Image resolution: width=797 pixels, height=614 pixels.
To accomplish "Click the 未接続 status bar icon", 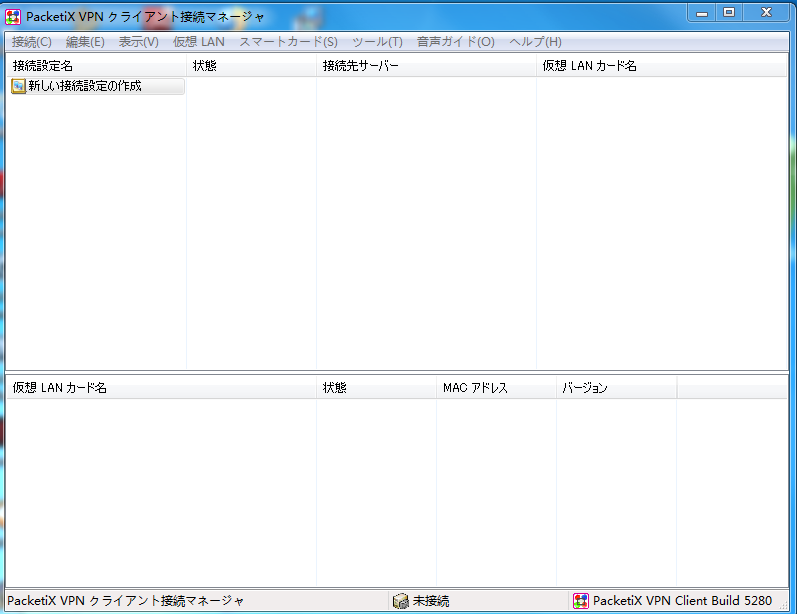I will [x=400, y=601].
